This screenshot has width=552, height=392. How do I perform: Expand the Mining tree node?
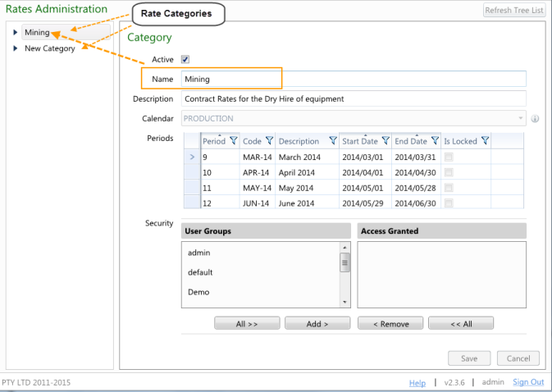point(15,32)
